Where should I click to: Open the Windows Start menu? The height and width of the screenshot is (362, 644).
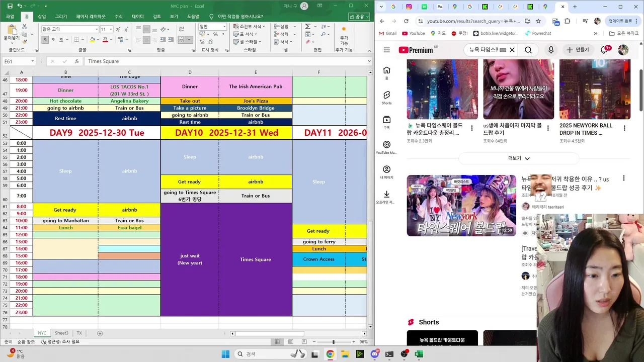coord(225,354)
